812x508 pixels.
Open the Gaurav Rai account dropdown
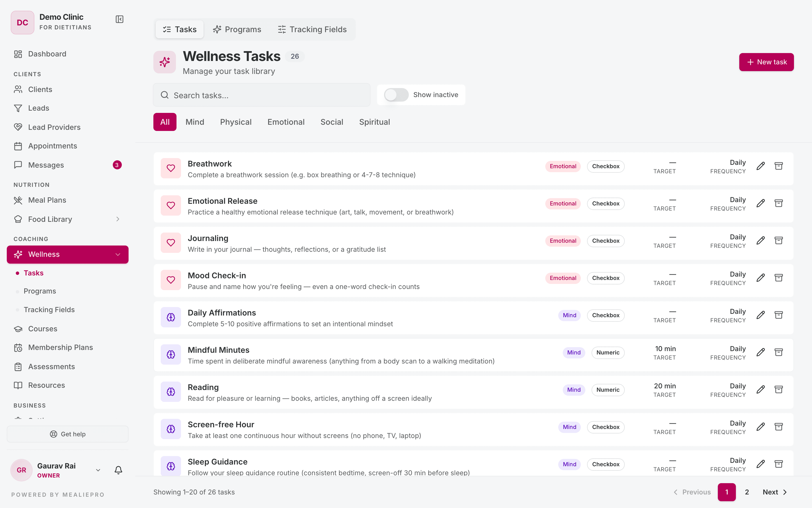[x=98, y=470]
